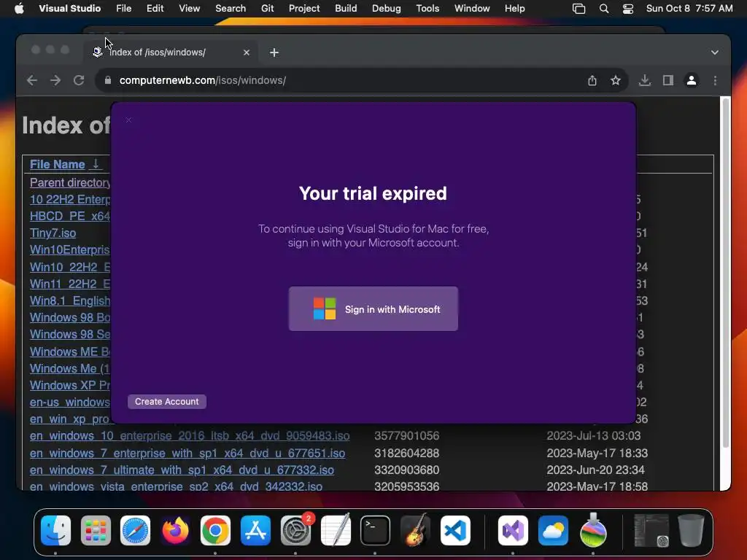Open the Project menu
The height and width of the screenshot is (560, 747).
tap(304, 8)
